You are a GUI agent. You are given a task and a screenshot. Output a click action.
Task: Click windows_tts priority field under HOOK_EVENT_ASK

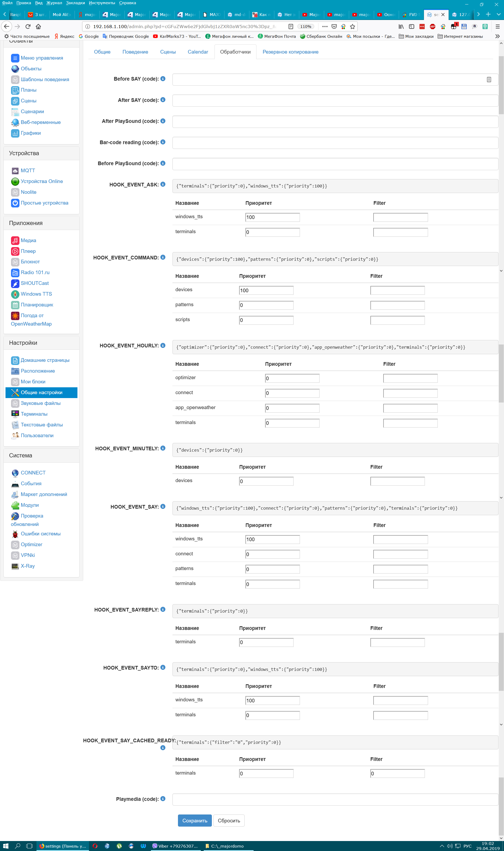coord(272,217)
